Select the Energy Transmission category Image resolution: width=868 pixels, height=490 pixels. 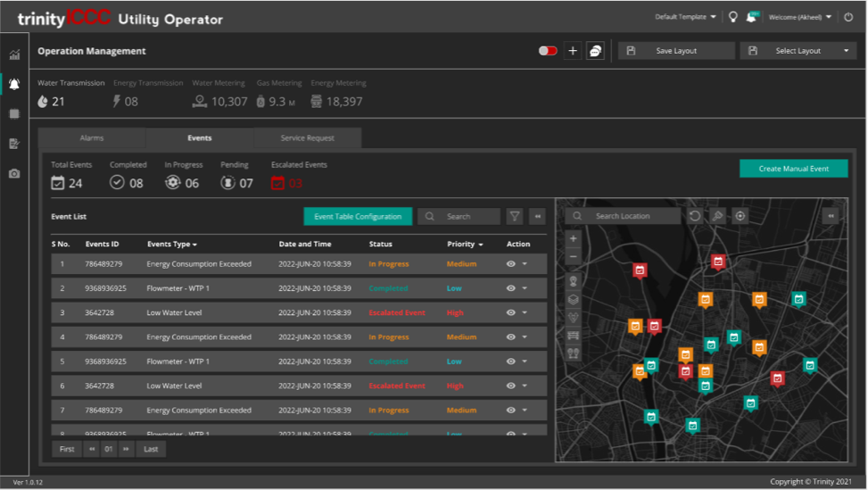click(x=147, y=94)
